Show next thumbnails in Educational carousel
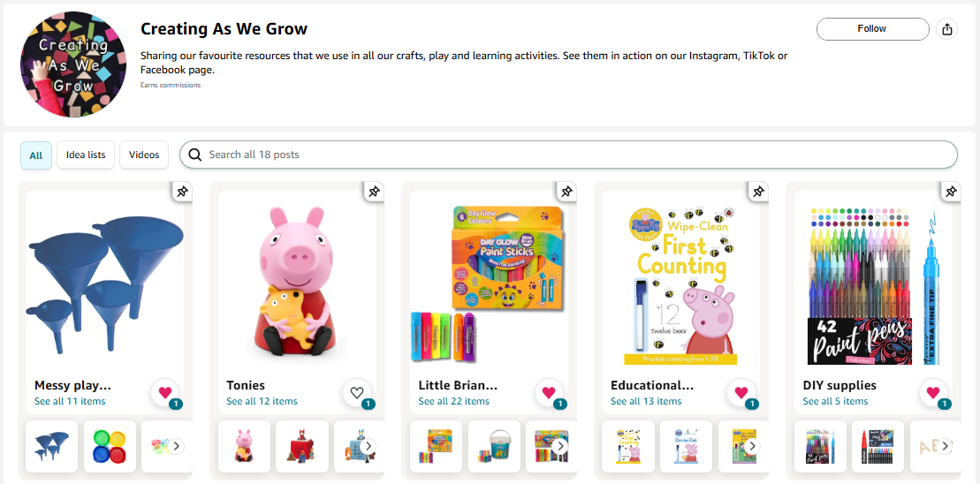The image size is (980, 484). point(753,446)
